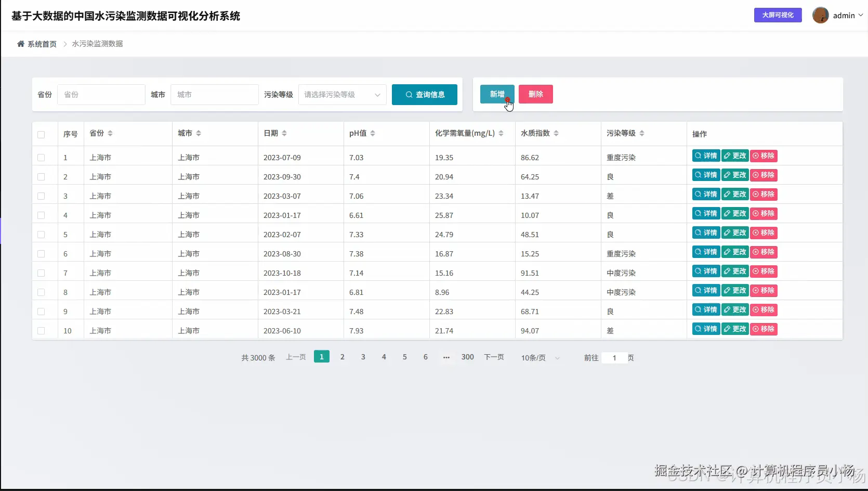The image size is (868, 491).
Task: Open 大屏可视化 dashboard button
Action: coord(778,15)
